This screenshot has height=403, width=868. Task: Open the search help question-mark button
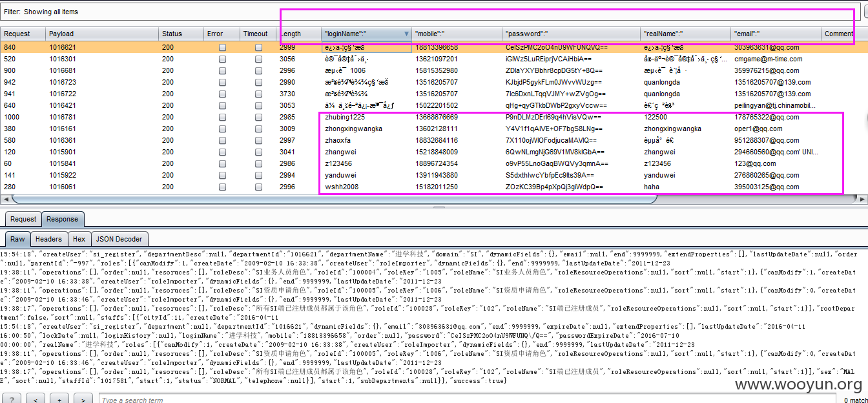coord(12,400)
